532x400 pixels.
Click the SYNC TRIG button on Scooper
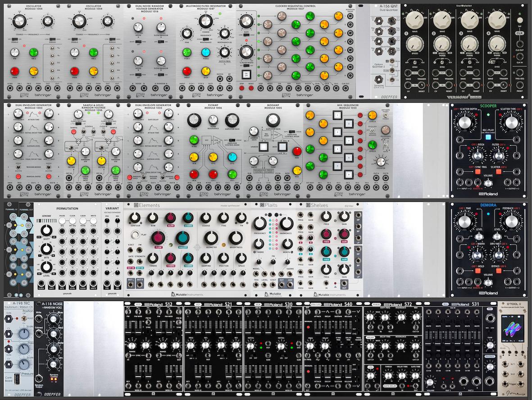pyautogui.click(x=478, y=172)
